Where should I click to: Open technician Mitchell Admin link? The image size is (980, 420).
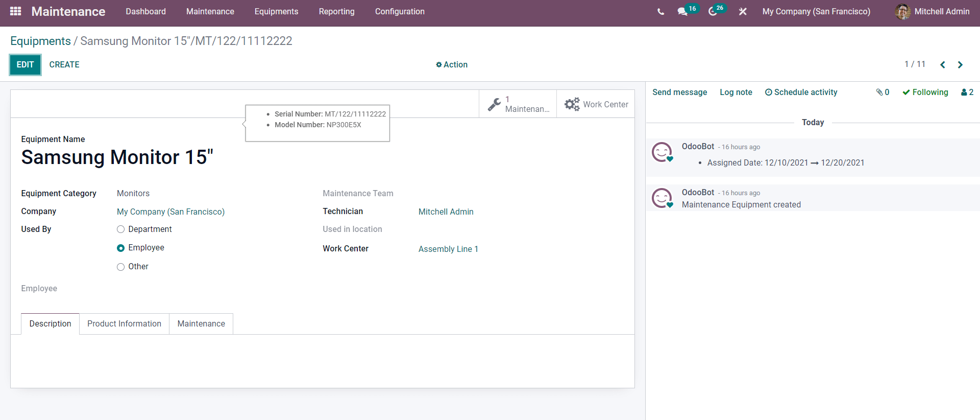pyautogui.click(x=446, y=212)
